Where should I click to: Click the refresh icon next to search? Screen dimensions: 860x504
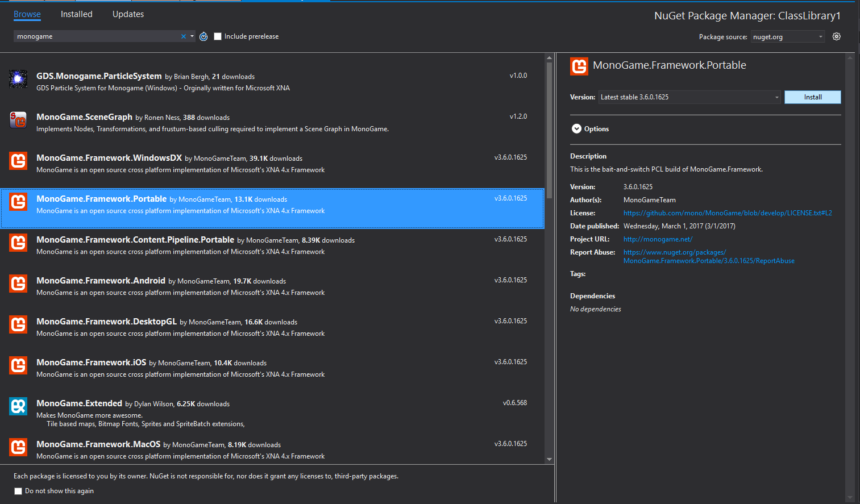203,36
